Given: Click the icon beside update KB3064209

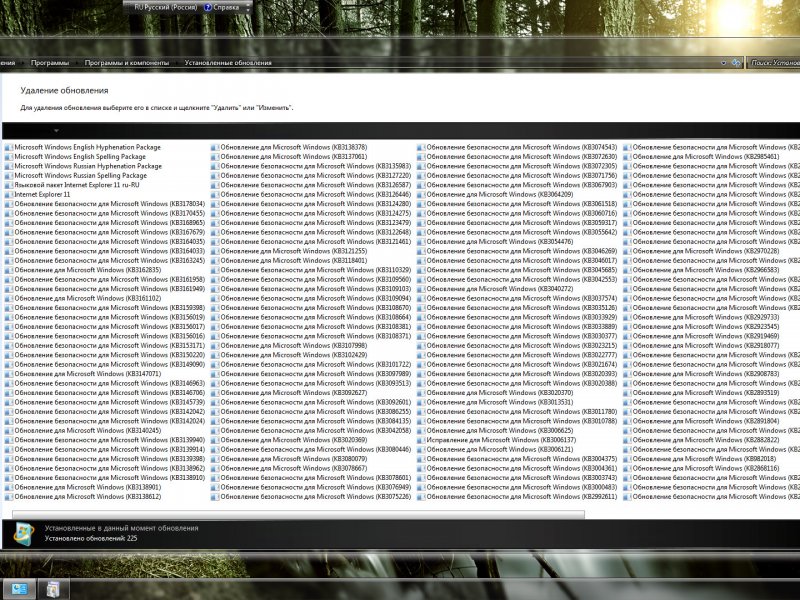Looking at the screenshot, I should [x=421, y=194].
